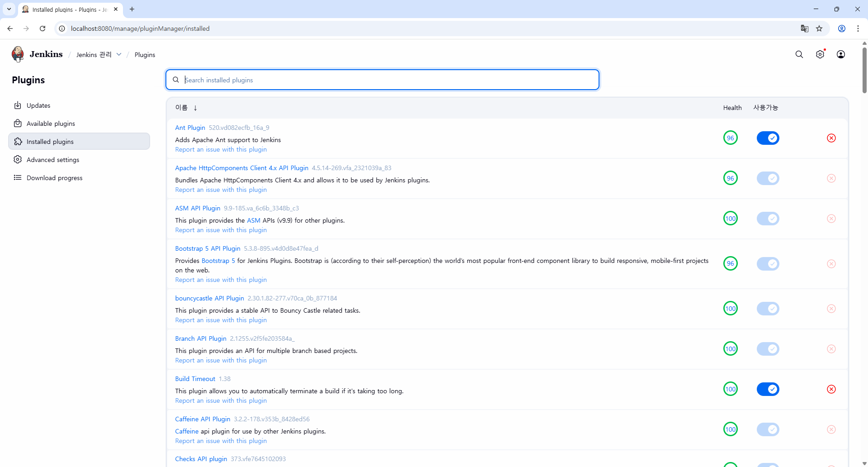The image size is (868, 467).
Task: Toggle the Caffeine API Plugin switch
Action: (768, 429)
